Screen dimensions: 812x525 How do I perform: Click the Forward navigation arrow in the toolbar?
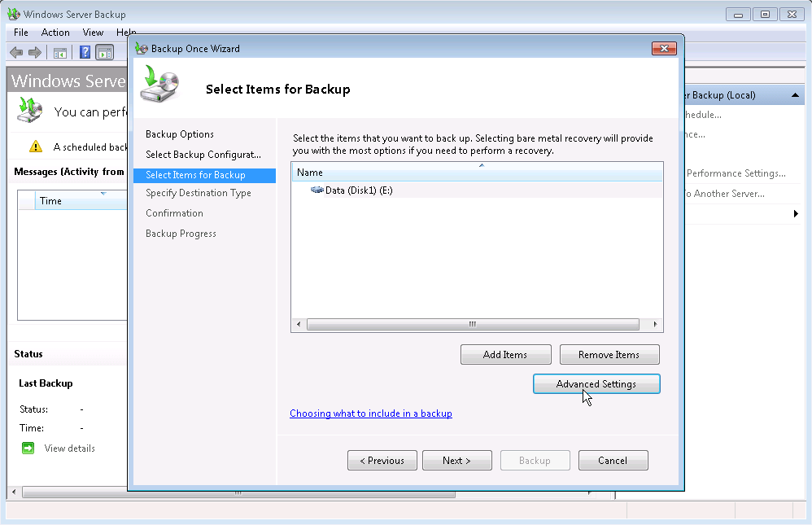pyautogui.click(x=34, y=52)
